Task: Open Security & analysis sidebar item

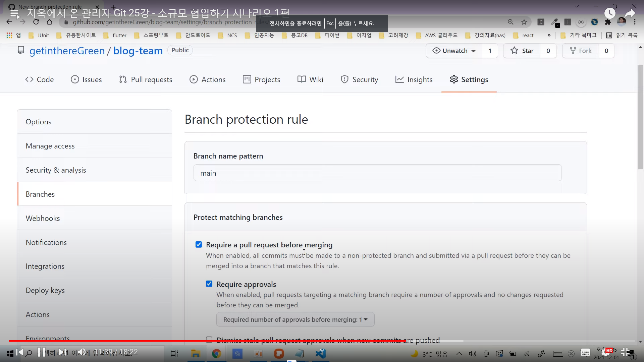Action: 95,170
